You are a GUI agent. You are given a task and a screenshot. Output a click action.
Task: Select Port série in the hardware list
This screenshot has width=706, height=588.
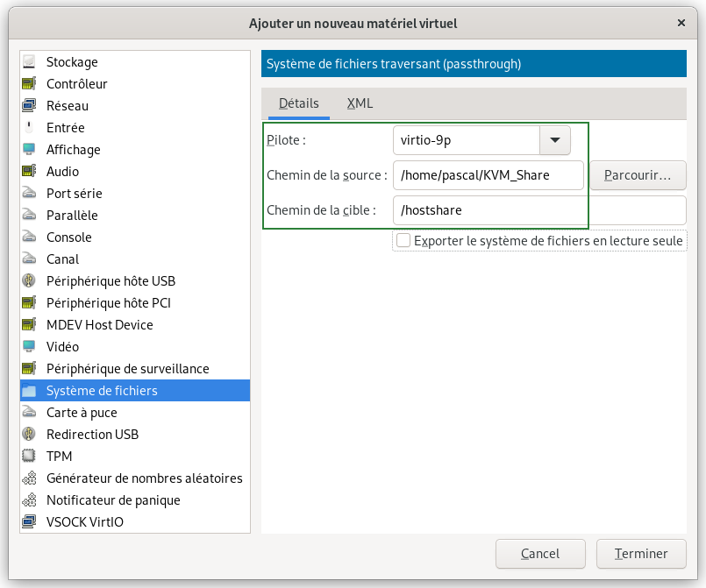point(135,194)
